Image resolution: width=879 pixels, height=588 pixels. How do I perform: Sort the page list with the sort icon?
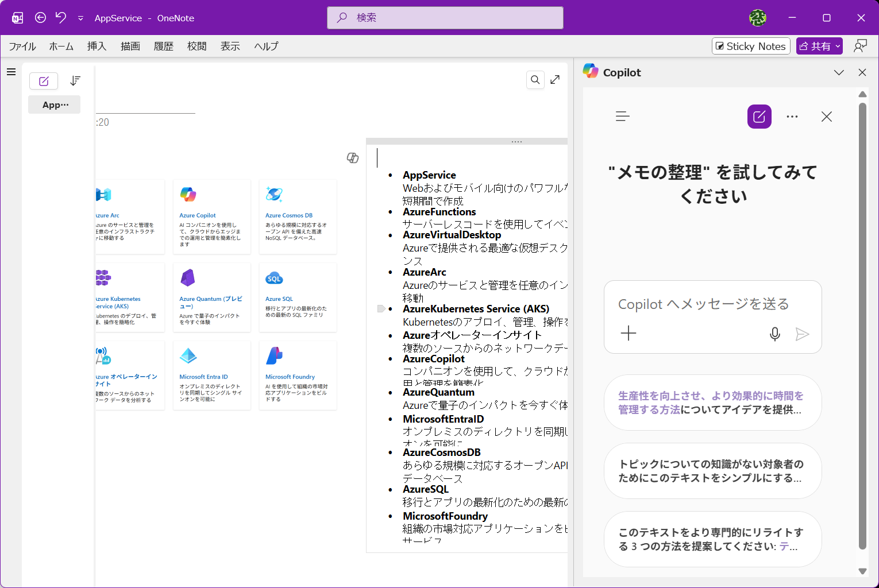pos(75,80)
